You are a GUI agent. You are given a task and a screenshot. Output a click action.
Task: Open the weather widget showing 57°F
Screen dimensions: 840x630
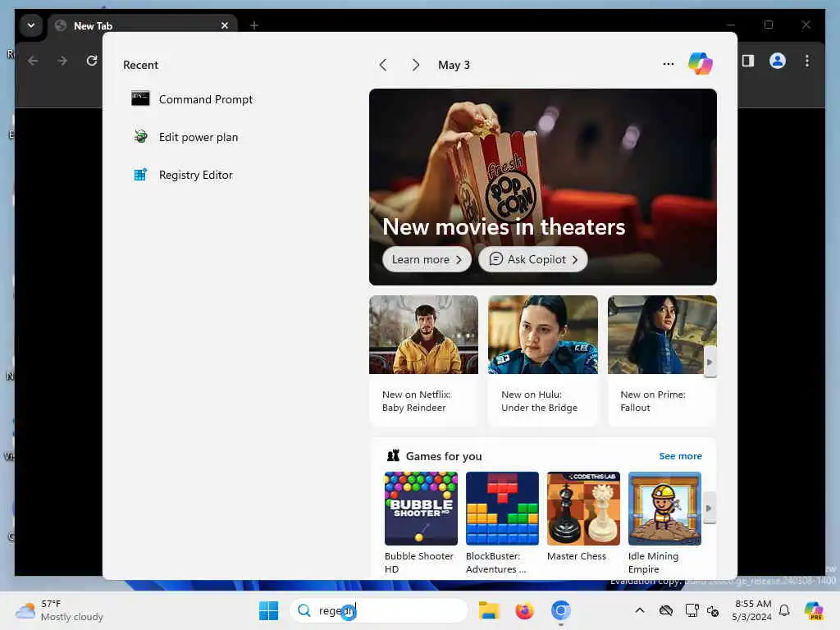pyautogui.click(x=59, y=610)
